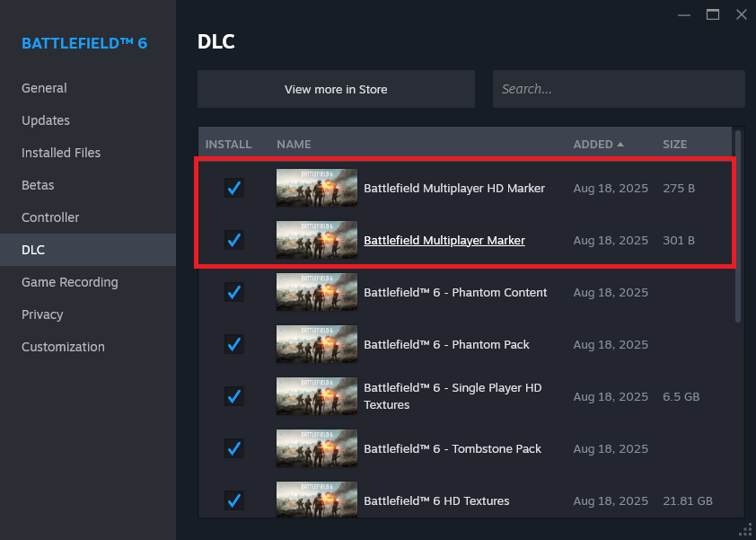This screenshot has height=540, width=756.
Task: Click thumbnail of Battlefield Multiplayer HD Marker
Action: [x=317, y=188]
